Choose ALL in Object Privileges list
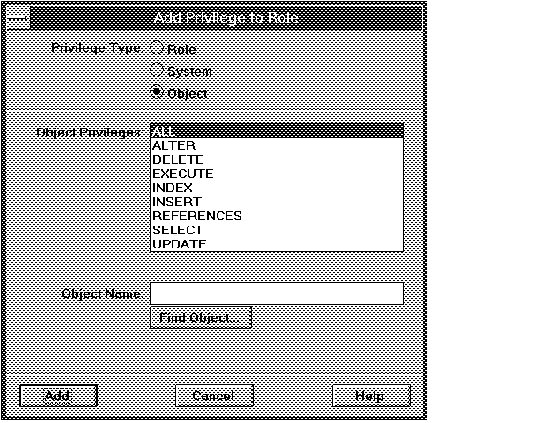536x423 pixels. pyautogui.click(x=277, y=131)
